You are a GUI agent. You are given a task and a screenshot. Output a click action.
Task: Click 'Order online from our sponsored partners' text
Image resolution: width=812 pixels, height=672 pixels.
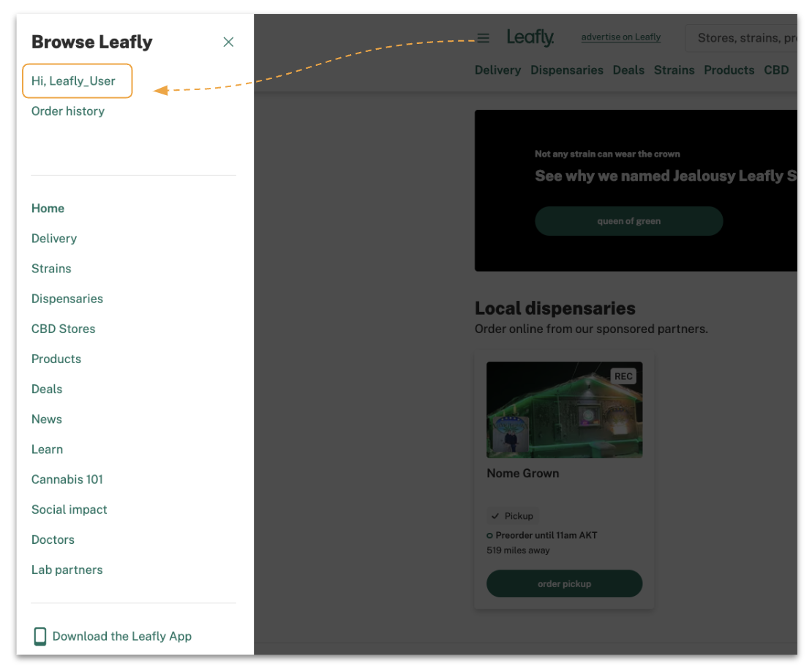coord(591,329)
